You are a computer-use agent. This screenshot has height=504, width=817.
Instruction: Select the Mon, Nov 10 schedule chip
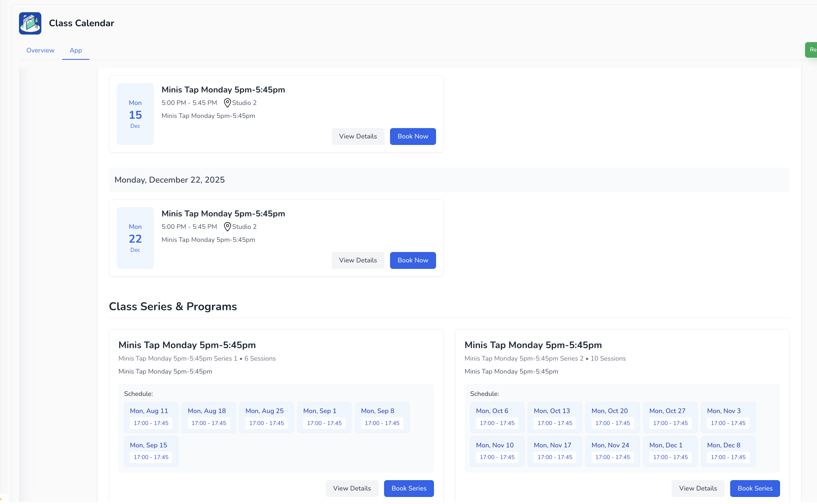[497, 452]
